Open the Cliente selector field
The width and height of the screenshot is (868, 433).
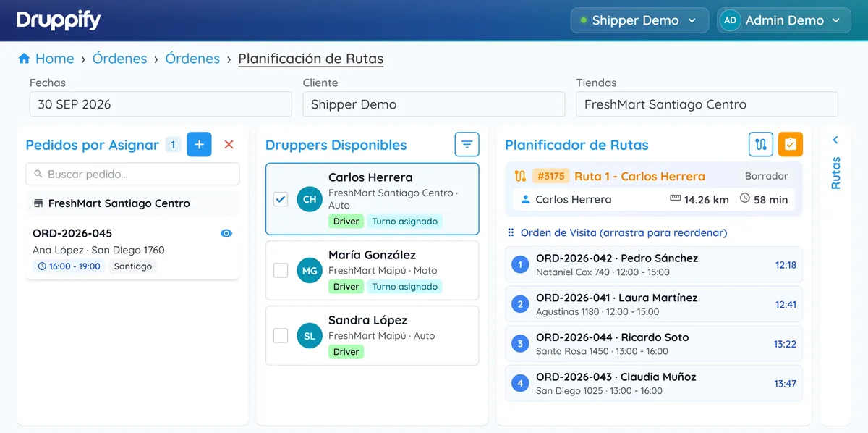(x=434, y=104)
